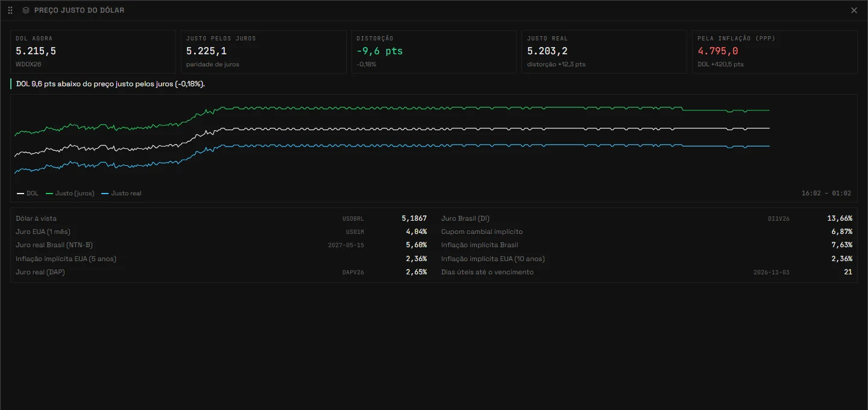Click the 'Juro real (DAP)' label

(x=40, y=272)
